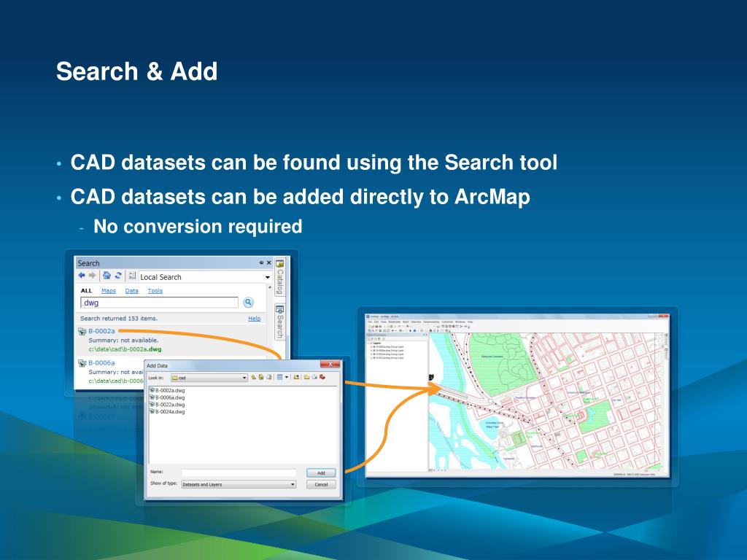This screenshot has height=560, width=747.
Task: Select B-0024a.dwg in Add Data list
Action: click(167, 412)
